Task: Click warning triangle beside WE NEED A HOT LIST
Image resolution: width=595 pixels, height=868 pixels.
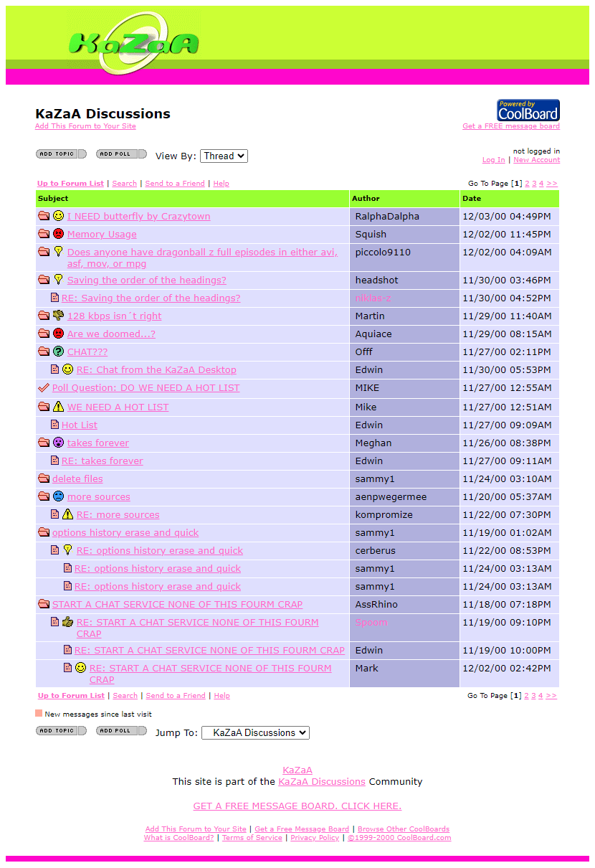Action: pos(59,407)
